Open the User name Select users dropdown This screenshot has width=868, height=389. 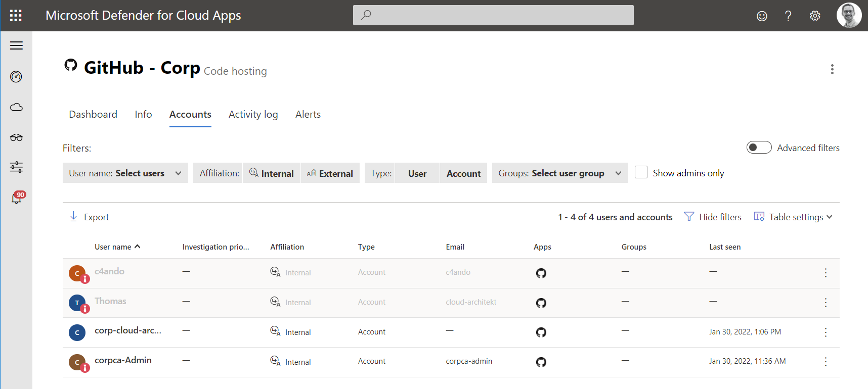pos(125,173)
